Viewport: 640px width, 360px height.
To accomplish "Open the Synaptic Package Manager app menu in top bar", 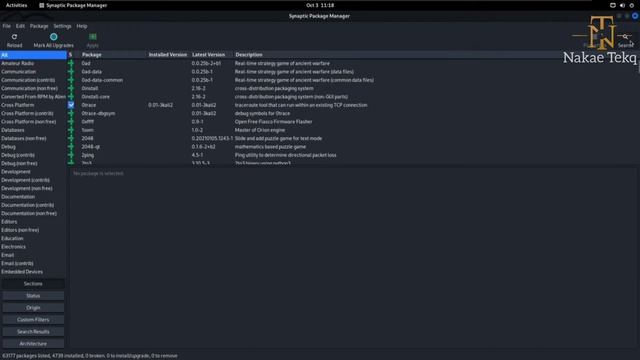I will [73, 5].
